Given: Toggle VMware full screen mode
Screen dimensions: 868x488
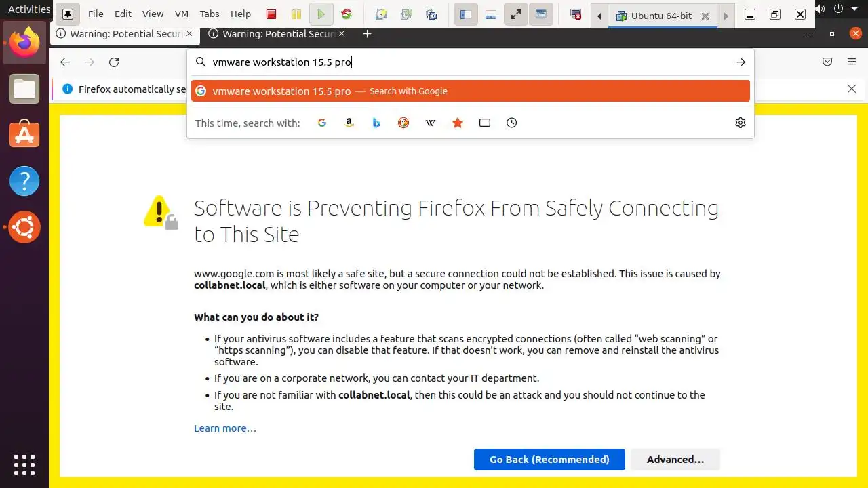Looking at the screenshot, I should tap(516, 14).
